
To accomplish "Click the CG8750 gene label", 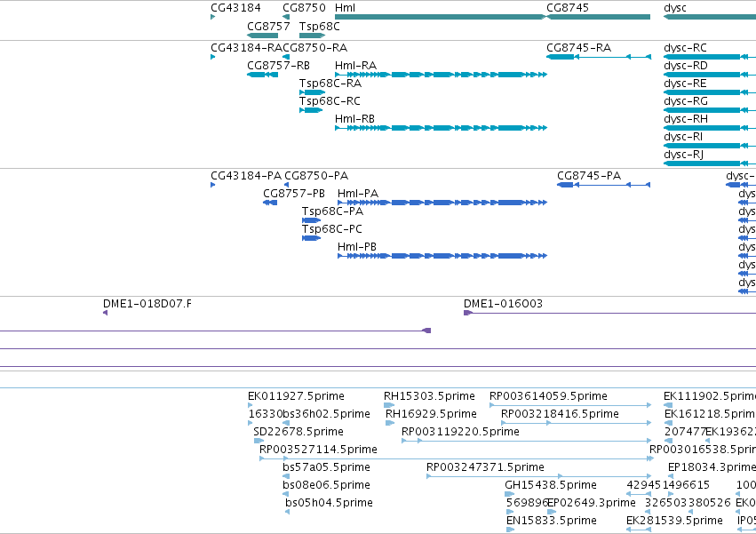I will point(304,8).
